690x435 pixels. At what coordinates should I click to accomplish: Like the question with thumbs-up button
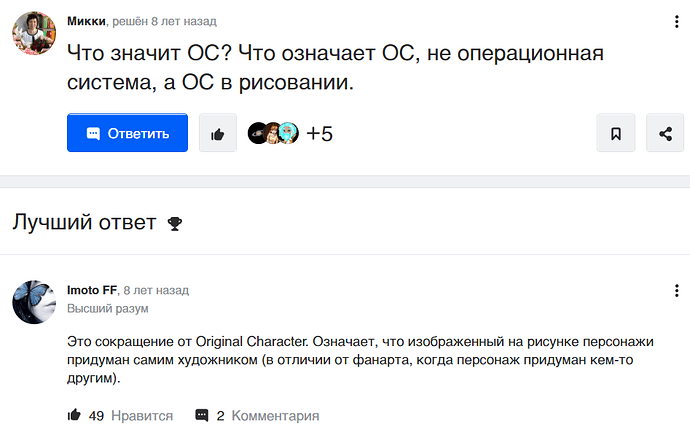tap(218, 133)
